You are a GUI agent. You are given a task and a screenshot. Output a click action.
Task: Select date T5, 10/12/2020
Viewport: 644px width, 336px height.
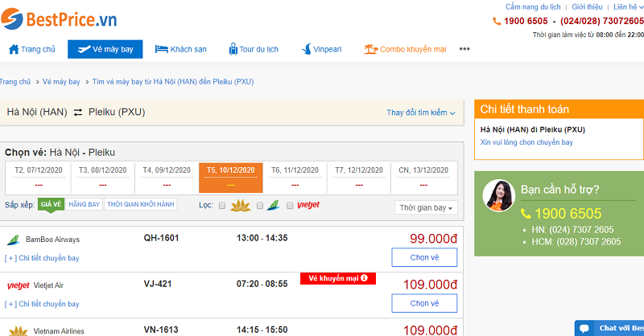tap(231, 177)
